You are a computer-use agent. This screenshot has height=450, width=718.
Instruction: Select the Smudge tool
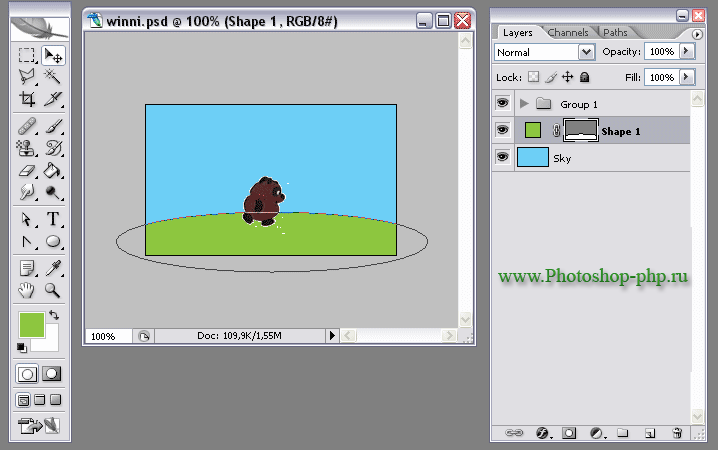[27, 192]
